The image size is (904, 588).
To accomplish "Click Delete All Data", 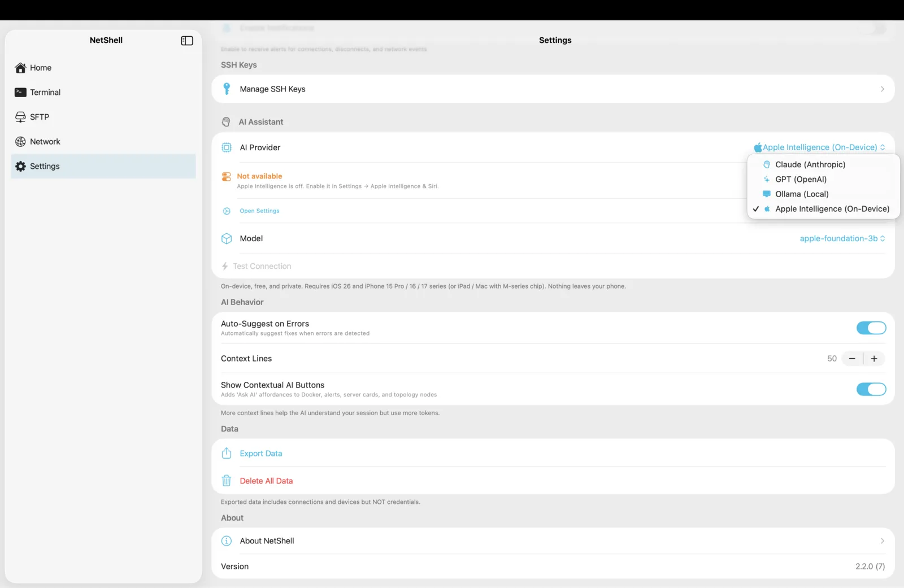I will [266, 481].
